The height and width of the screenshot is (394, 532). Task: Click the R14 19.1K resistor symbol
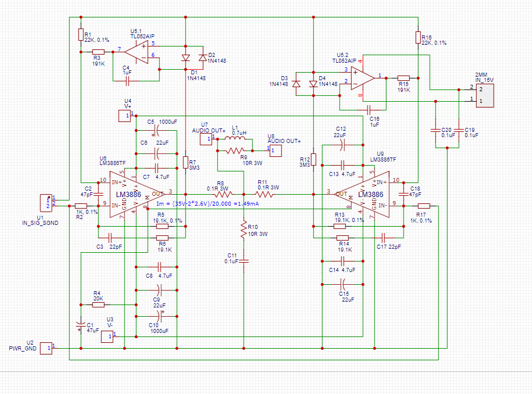(x=342, y=238)
